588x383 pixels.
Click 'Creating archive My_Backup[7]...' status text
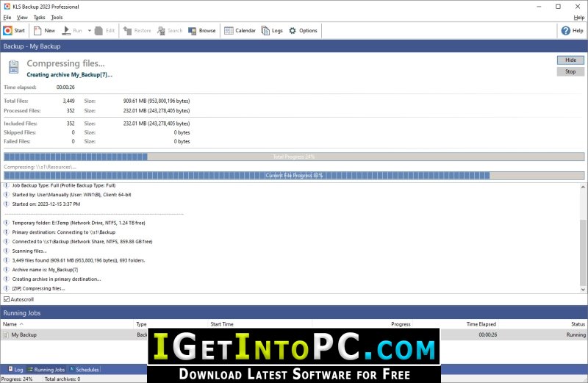pyautogui.click(x=69, y=75)
